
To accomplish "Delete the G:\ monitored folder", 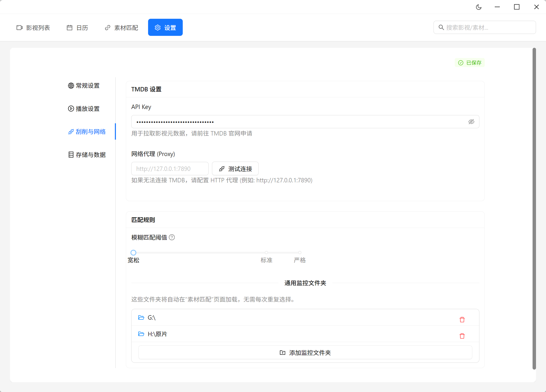I will coord(462,320).
